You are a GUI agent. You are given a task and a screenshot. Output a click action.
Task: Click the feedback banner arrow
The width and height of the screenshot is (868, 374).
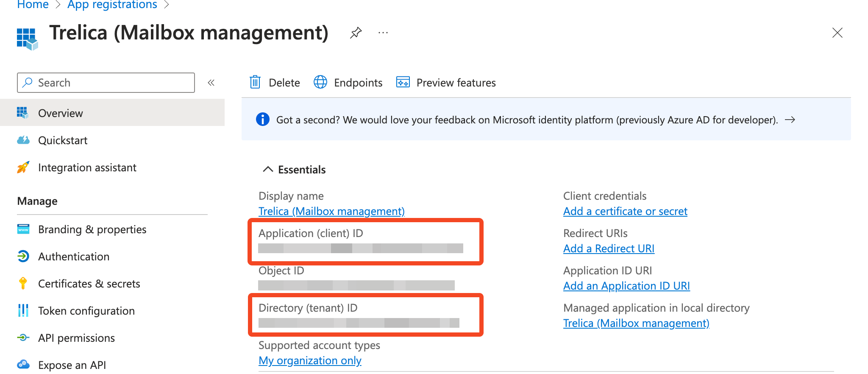790,120
